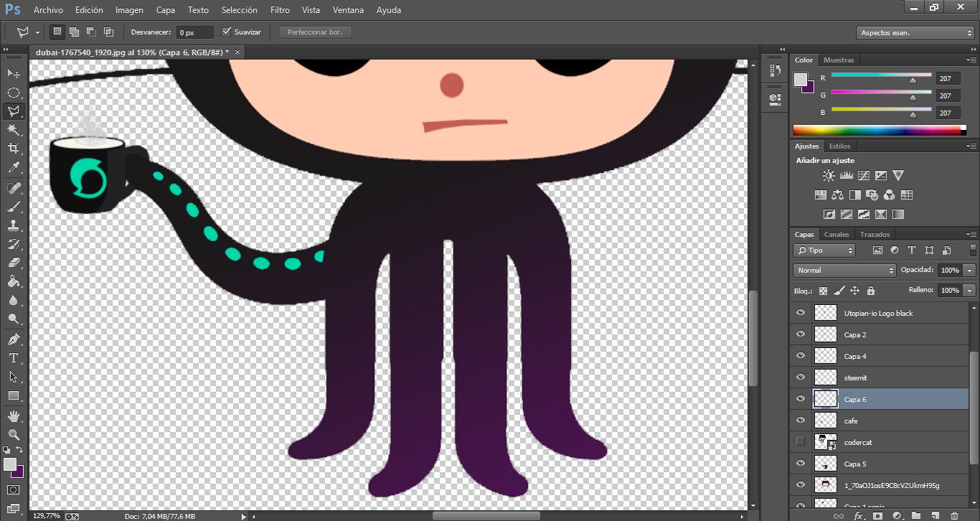Select the Capa 4 layer by name

pos(855,356)
